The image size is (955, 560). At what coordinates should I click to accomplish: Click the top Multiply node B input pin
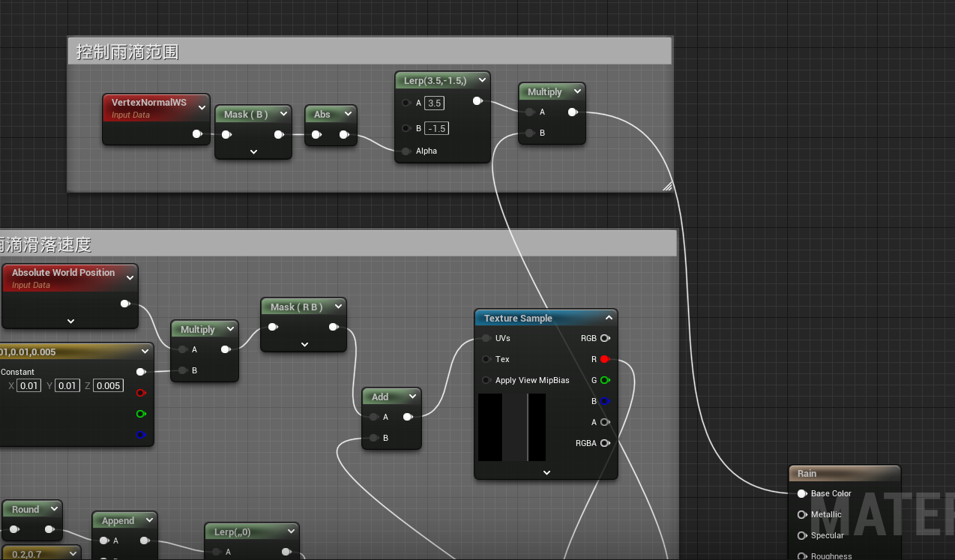coord(530,133)
